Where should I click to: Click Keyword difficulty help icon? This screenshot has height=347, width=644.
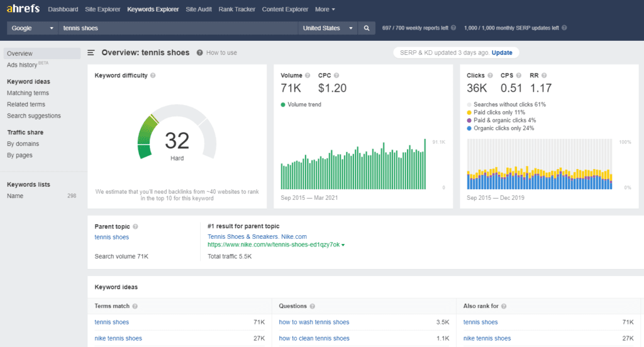(153, 75)
